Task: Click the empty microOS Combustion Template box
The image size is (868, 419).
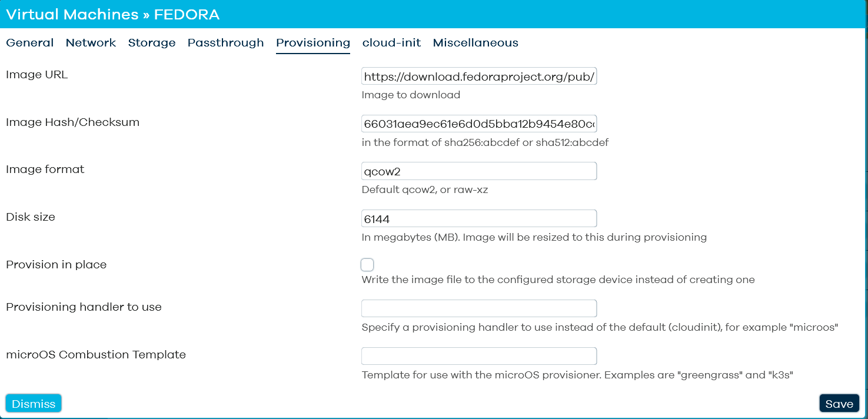Action: (479, 356)
